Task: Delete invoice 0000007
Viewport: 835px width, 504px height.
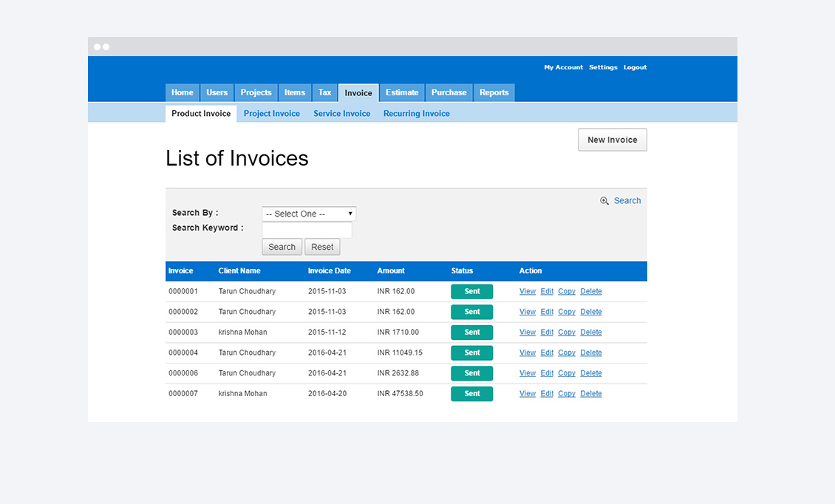Action: tap(590, 394)
